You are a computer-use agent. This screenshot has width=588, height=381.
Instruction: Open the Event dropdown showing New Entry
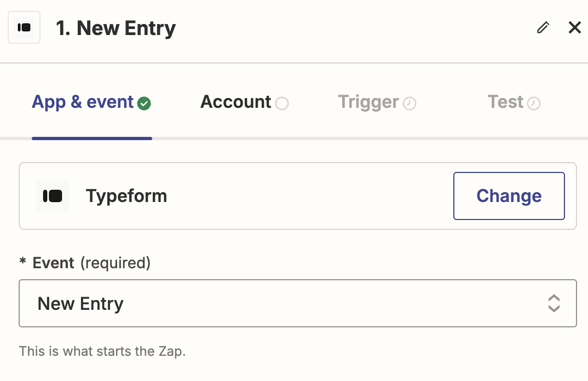click(298, 303)
